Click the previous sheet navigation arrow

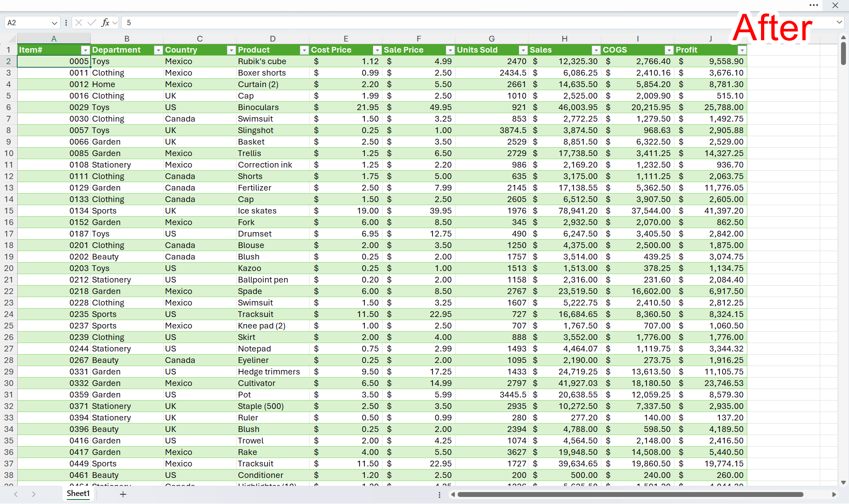16,494
